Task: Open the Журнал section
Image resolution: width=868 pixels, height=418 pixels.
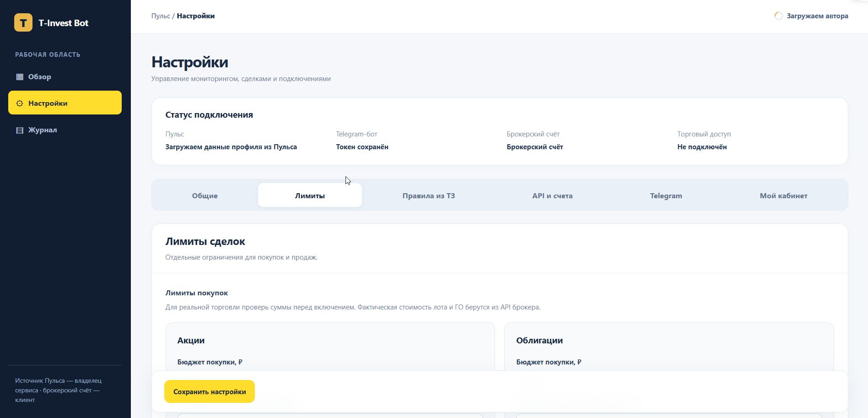Action: coord(65,130)
